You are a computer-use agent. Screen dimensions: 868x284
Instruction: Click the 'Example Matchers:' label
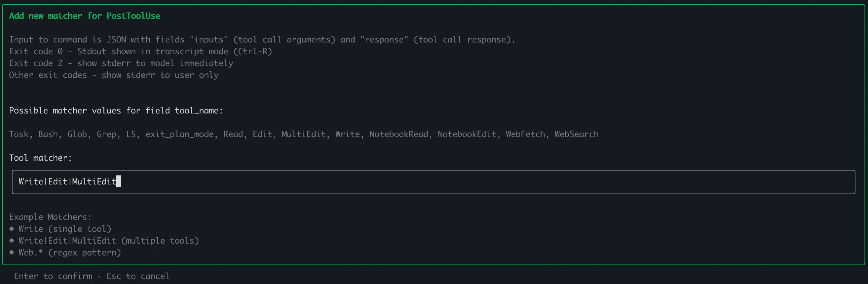coord(50,217)
